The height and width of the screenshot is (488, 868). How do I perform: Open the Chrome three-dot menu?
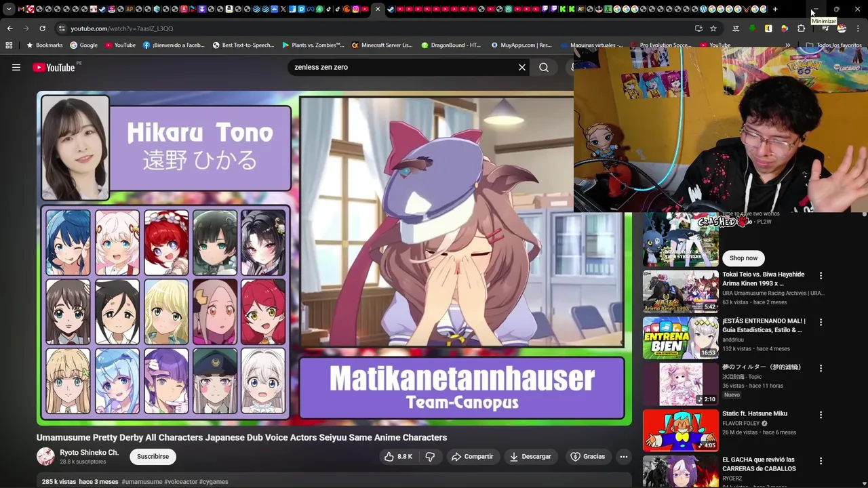(859, 28)
